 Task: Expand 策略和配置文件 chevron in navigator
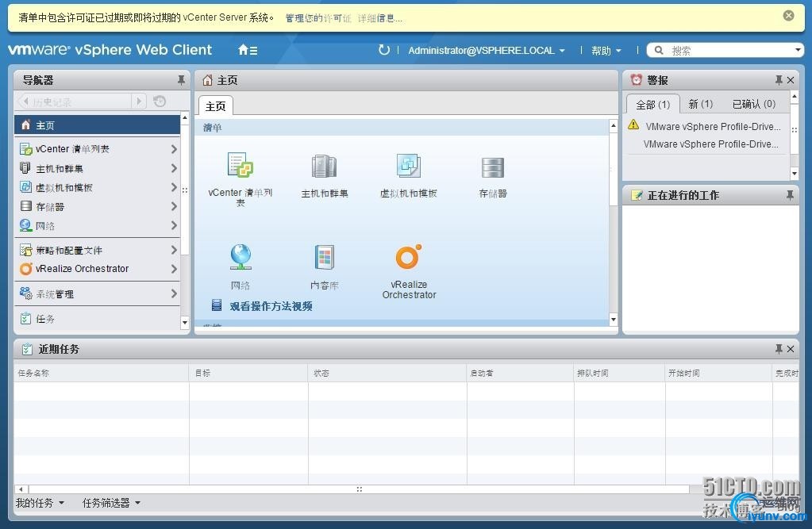174,250
